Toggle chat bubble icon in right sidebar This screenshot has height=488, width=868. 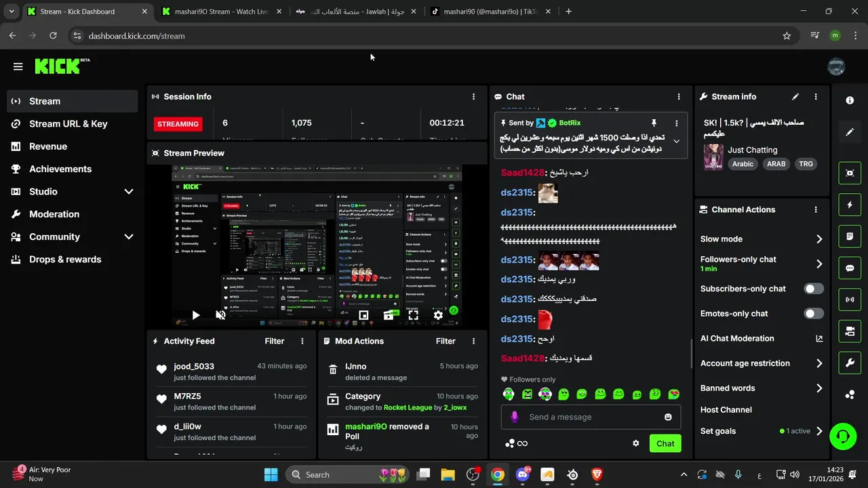tap(850, 268)
